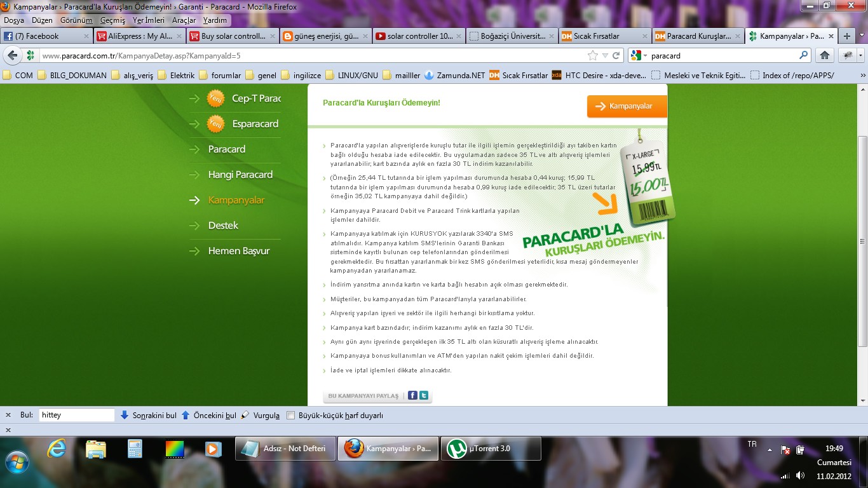The height and width of the screenshot is (488, 868).
Task: Go to the Firefox home page icon
Action: (825, 55)
